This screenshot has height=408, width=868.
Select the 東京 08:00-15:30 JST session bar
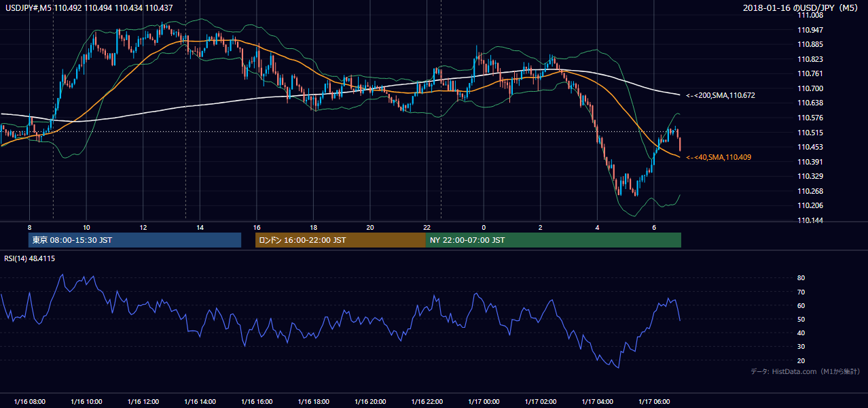pos(134,240)
